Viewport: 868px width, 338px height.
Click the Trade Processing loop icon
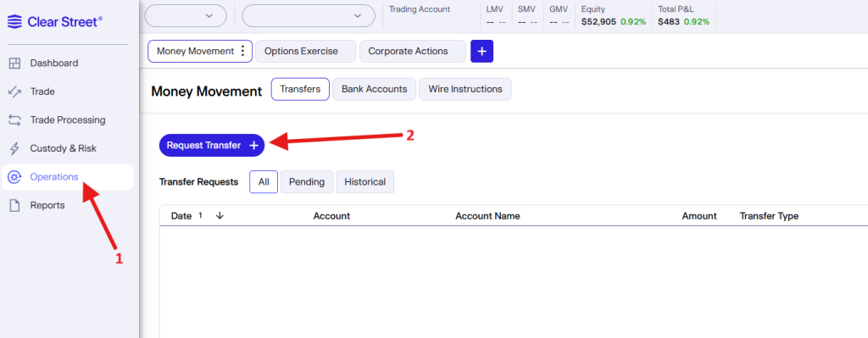(x=15, y=120)
